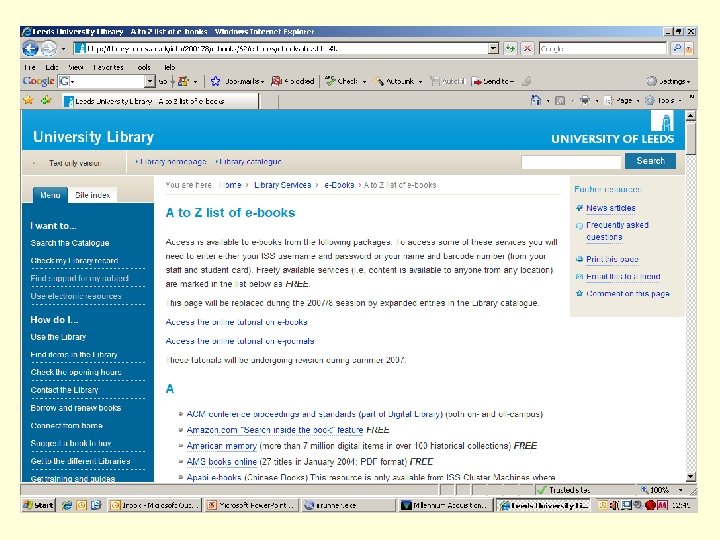Click the blue Search button
Screen dimensions: 720x540
pos(650,161)
